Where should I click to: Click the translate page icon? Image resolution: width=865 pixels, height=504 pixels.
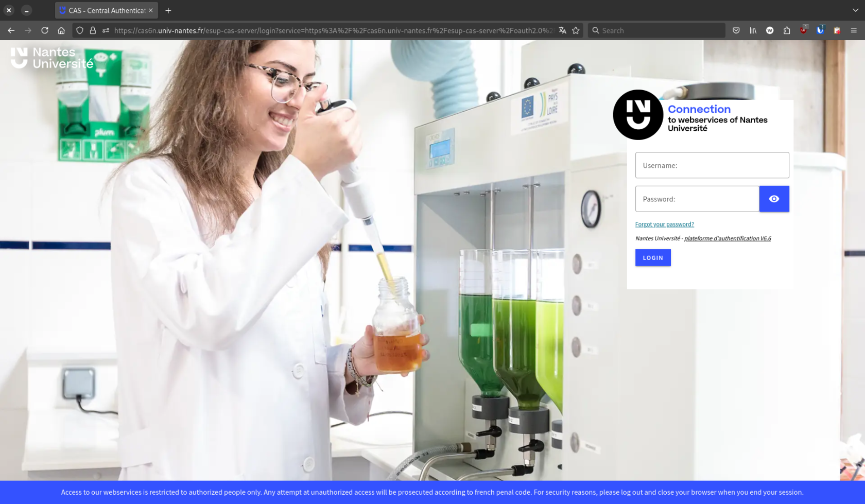[x=562, y=30]
